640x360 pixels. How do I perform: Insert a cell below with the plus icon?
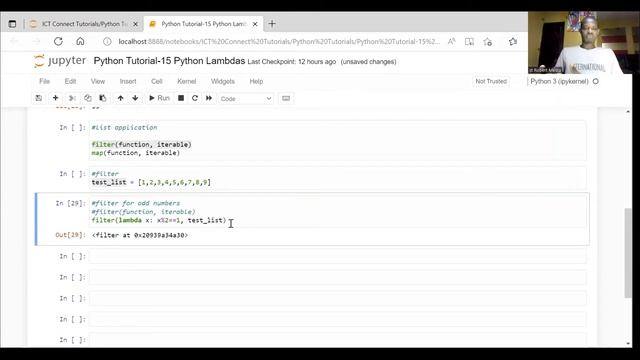pyautogui.click(x=56, y=98)
